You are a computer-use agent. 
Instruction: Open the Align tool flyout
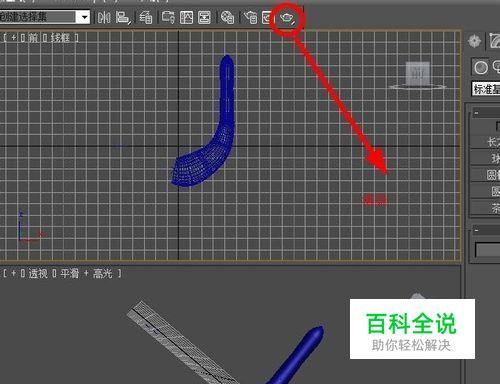(123, 17)
